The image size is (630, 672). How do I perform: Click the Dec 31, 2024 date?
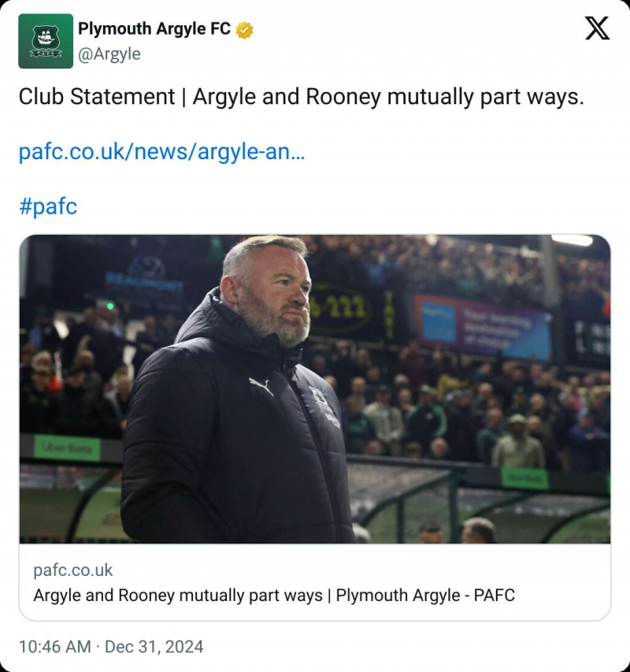coord(154,647)
